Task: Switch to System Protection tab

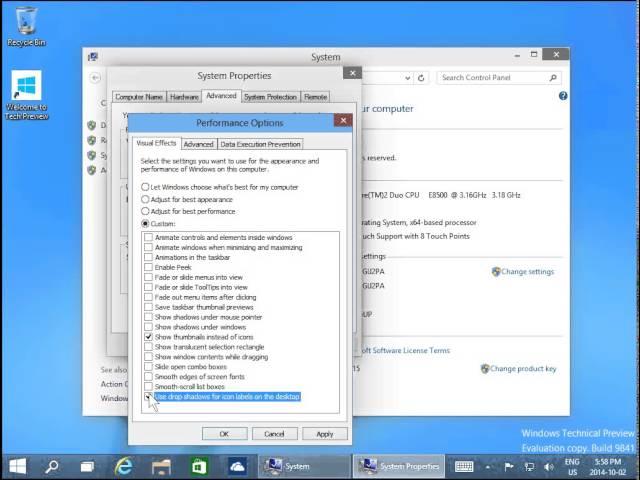Action: (270, 97)
